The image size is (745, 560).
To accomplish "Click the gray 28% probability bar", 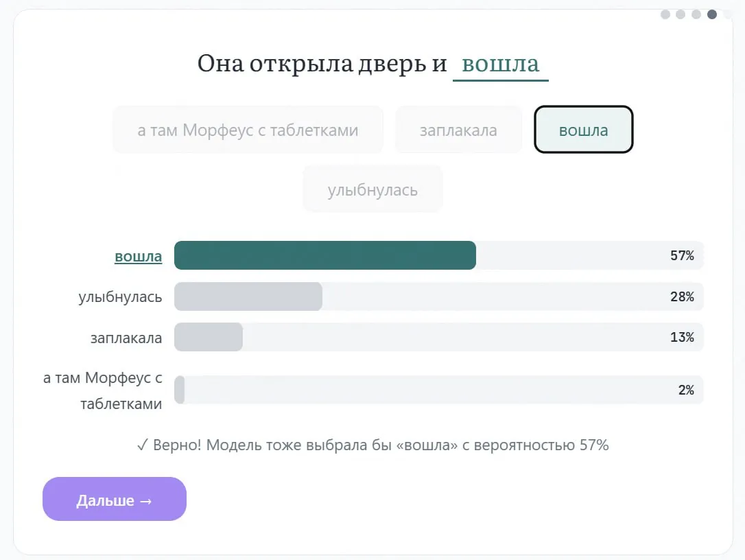I will pos(248,296).
